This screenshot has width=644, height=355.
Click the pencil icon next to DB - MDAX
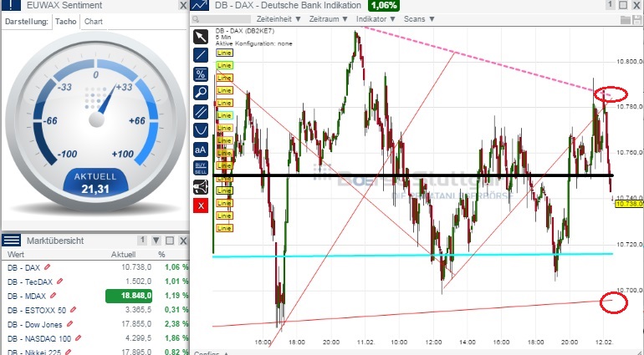53,296
